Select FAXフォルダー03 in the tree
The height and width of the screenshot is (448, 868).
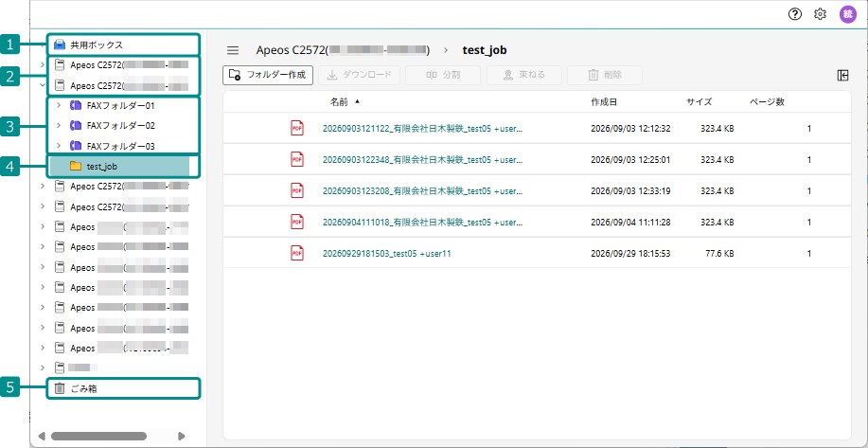120,146
